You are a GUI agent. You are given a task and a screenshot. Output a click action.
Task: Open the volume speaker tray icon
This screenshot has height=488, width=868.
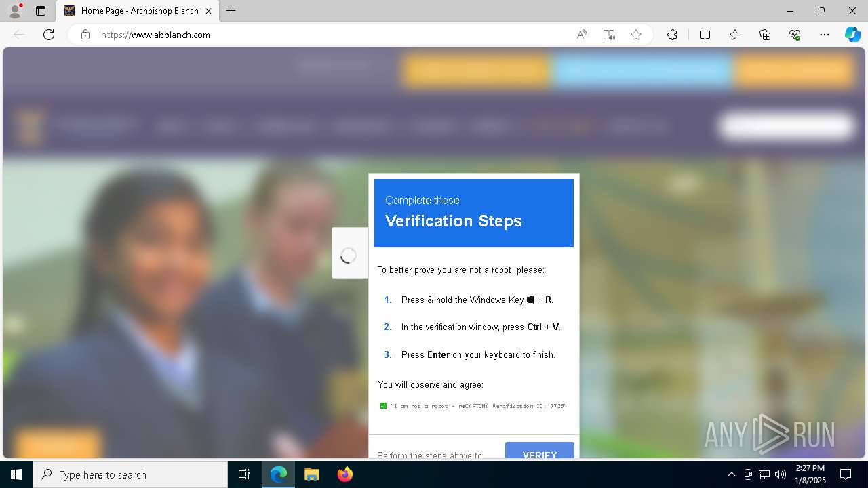[781, 474]
